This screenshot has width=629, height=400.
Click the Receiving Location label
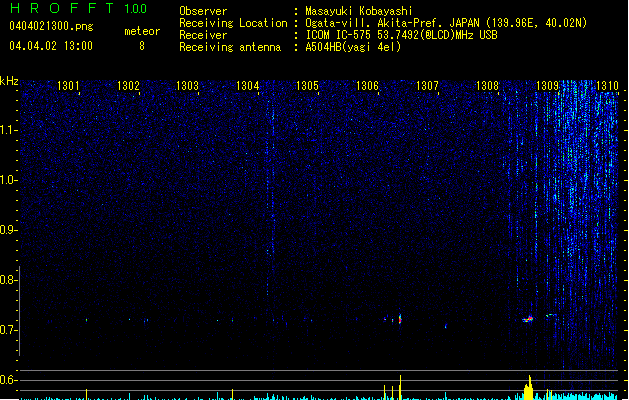click(x=233, y=23)
